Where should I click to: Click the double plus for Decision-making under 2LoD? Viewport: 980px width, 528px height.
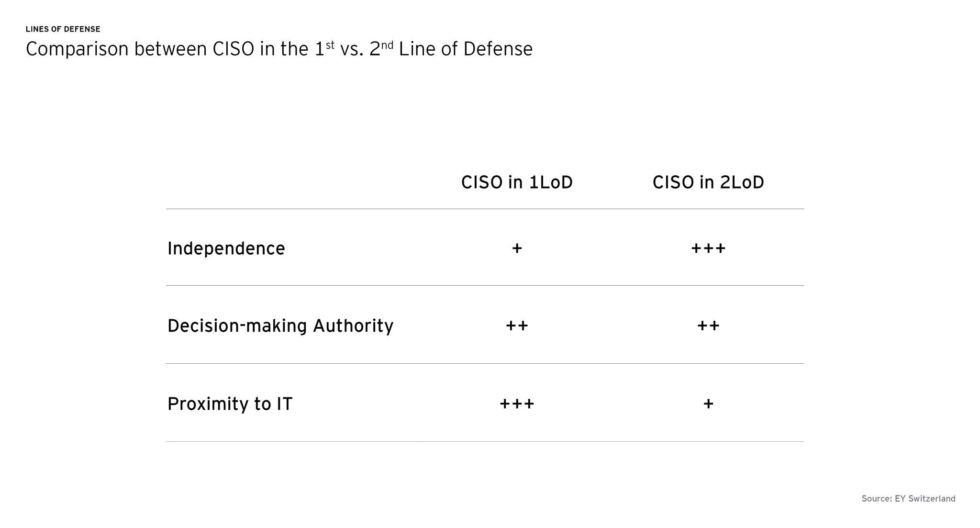pos(708,326)
